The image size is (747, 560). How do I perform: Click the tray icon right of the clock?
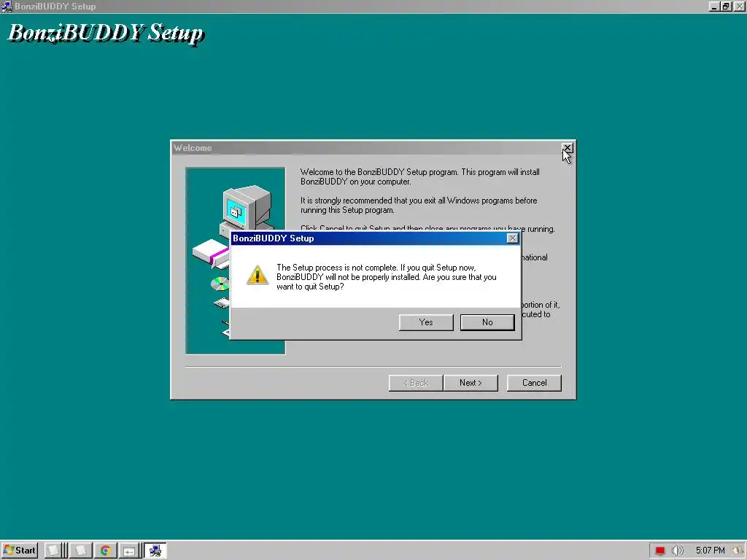pos(738,551)
